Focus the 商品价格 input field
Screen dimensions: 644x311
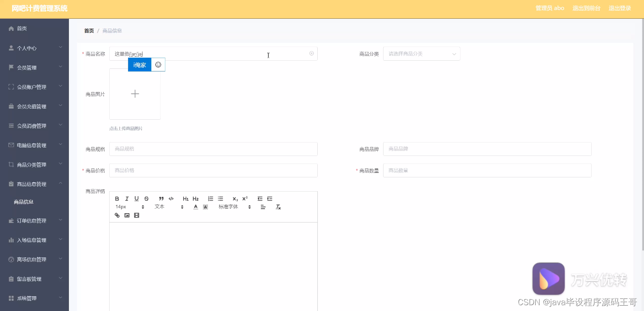coord(213,170)
